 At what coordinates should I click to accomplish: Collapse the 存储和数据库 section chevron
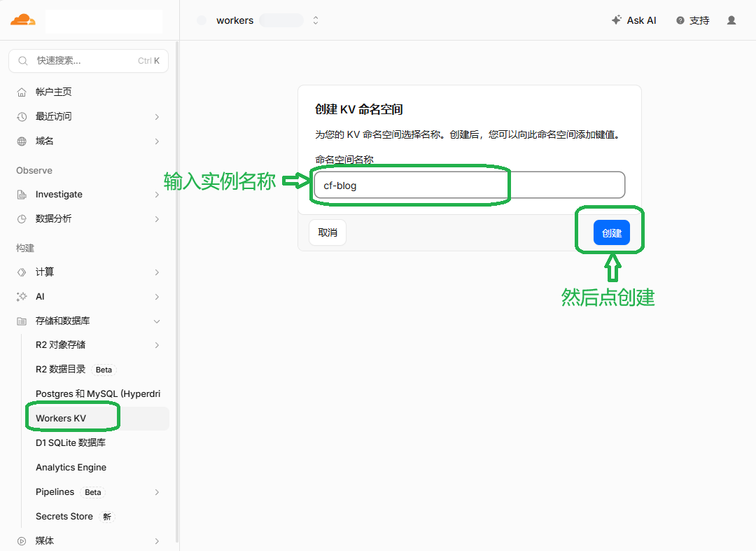point(157,321)
